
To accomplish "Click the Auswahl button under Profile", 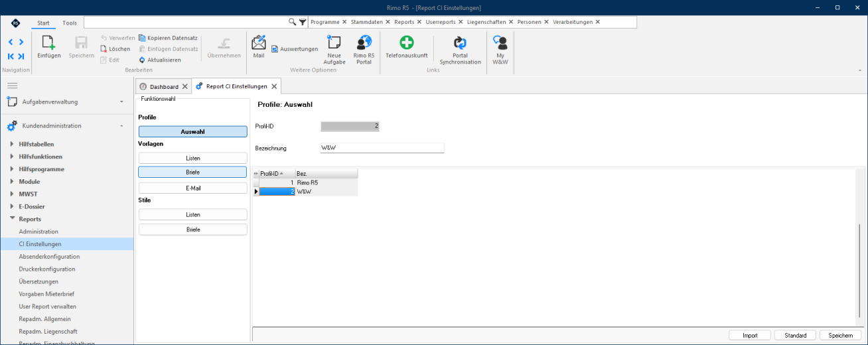I will click(x=192, y=131).
